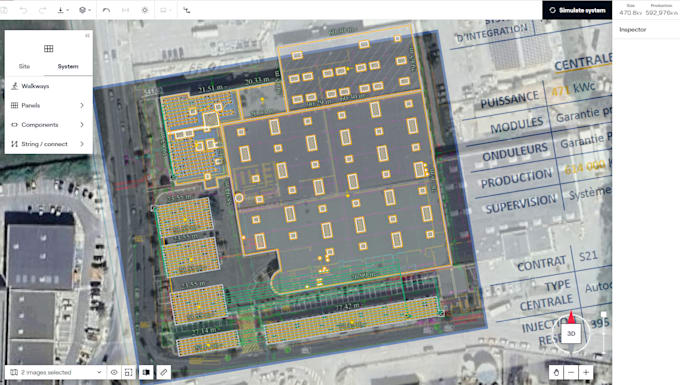Click the redo arrow in the toolbar
Screen dimensions: 680x385
(42, 10)
